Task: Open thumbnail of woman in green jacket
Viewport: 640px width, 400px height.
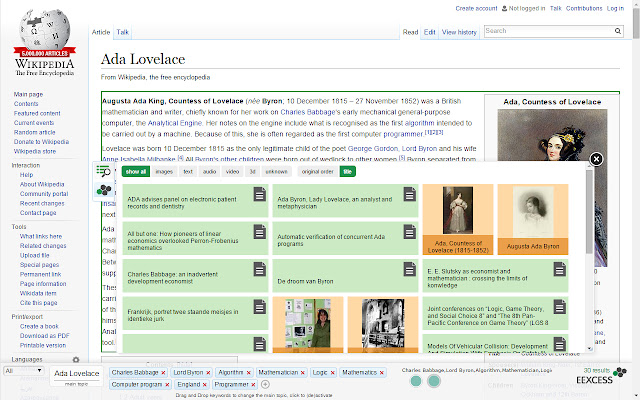Action: [308, 324]
